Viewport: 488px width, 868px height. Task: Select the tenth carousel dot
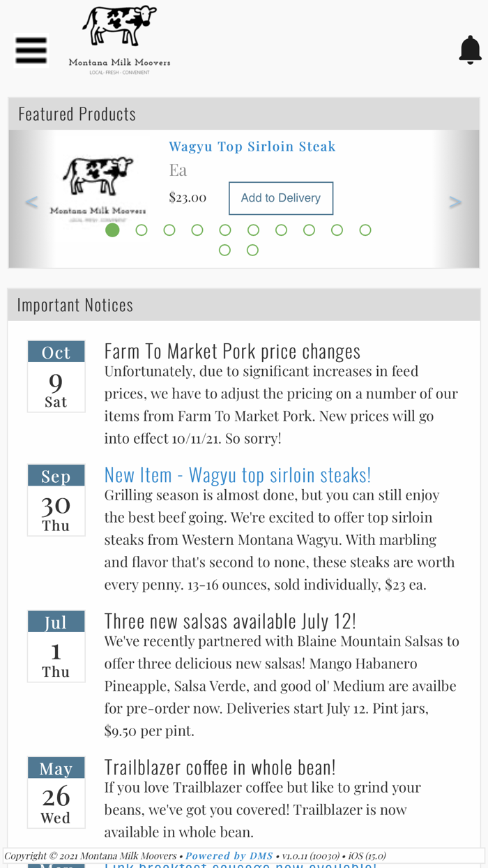pos(365,230)
